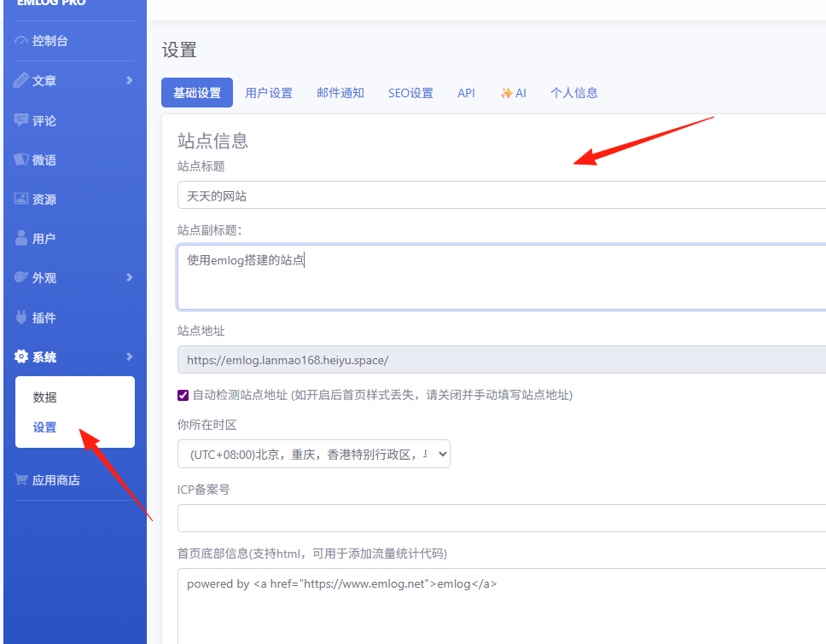Toggle the 自动检测站点地址 checkbox
Screen dimensions: 826x644
point(183,395)
